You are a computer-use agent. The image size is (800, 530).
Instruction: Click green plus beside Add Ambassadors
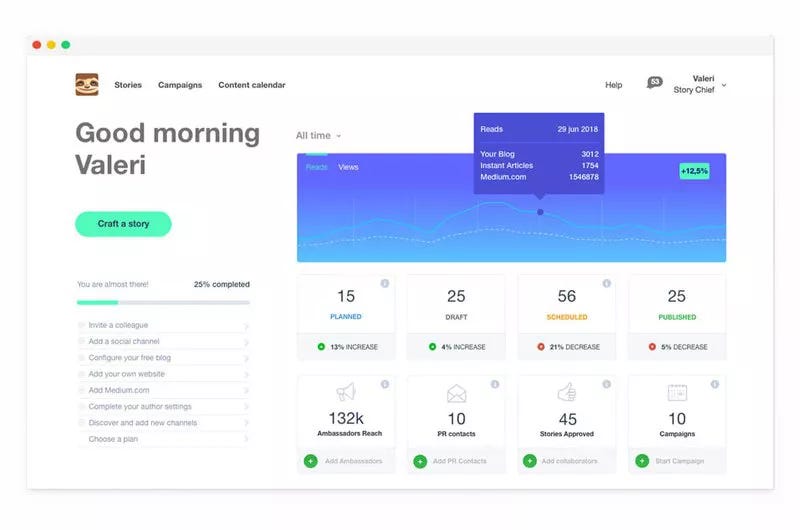[310, 461]
